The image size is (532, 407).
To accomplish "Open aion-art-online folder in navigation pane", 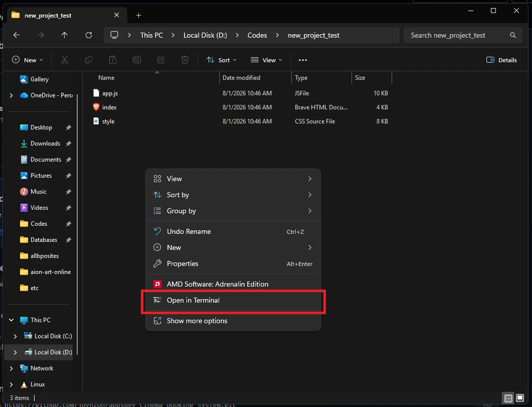I will [x=51, y=272].
